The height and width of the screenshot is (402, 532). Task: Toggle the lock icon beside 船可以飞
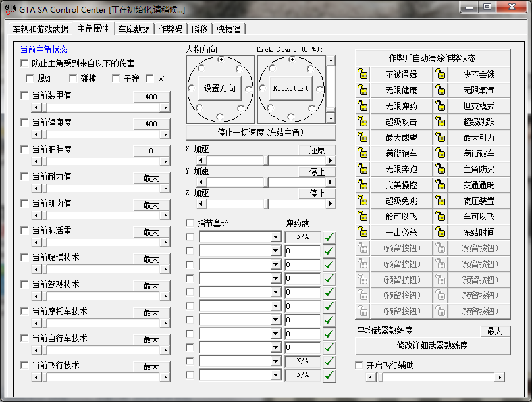click(x=363, y=216)
